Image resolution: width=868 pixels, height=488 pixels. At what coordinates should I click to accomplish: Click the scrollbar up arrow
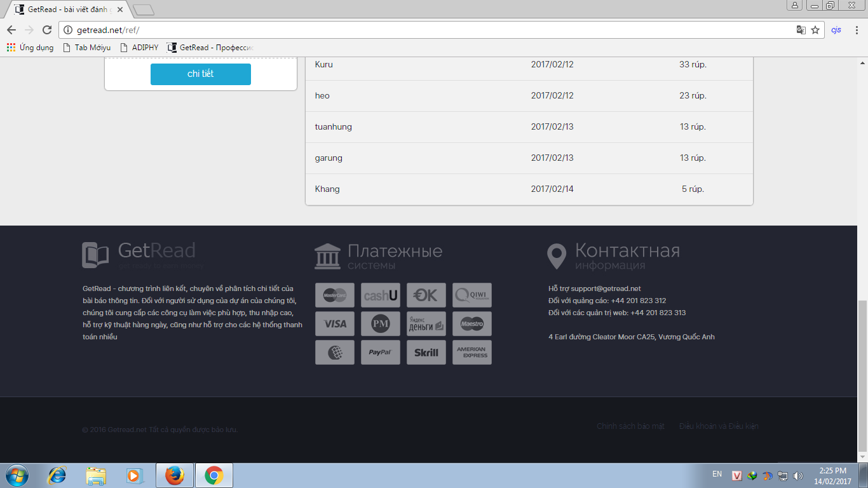tap(862, 62)
